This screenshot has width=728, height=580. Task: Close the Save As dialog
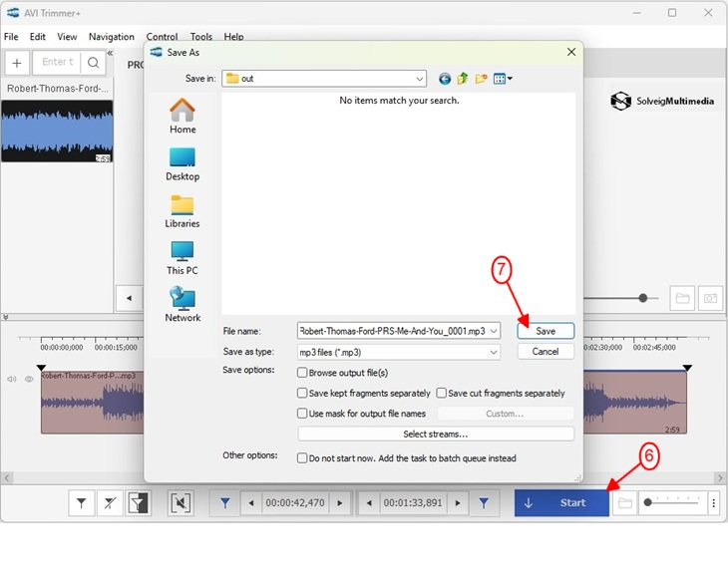571,52
